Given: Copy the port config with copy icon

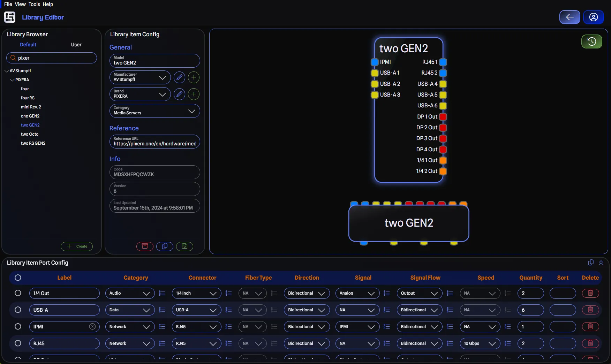Looking at the screenshot, I should pos(590,263).
